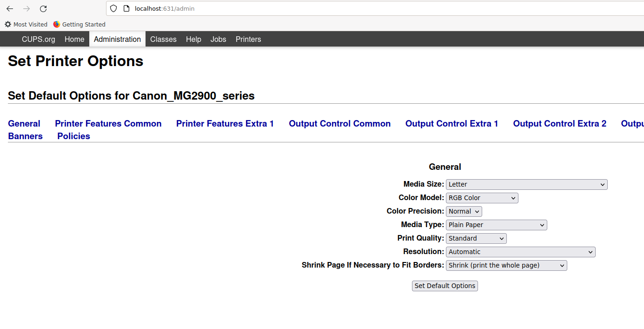
Task: Open the Getting Started Firefox bookmark
Action: pos(79,24)
